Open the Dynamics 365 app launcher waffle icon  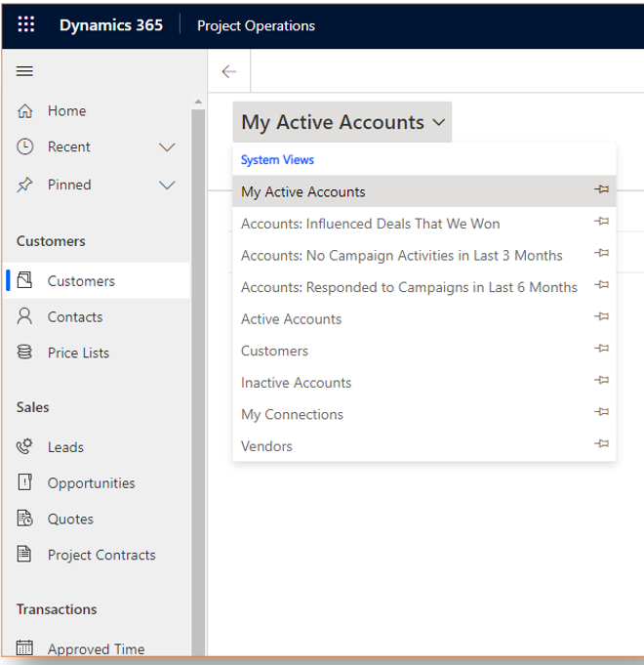pos(25,24)
